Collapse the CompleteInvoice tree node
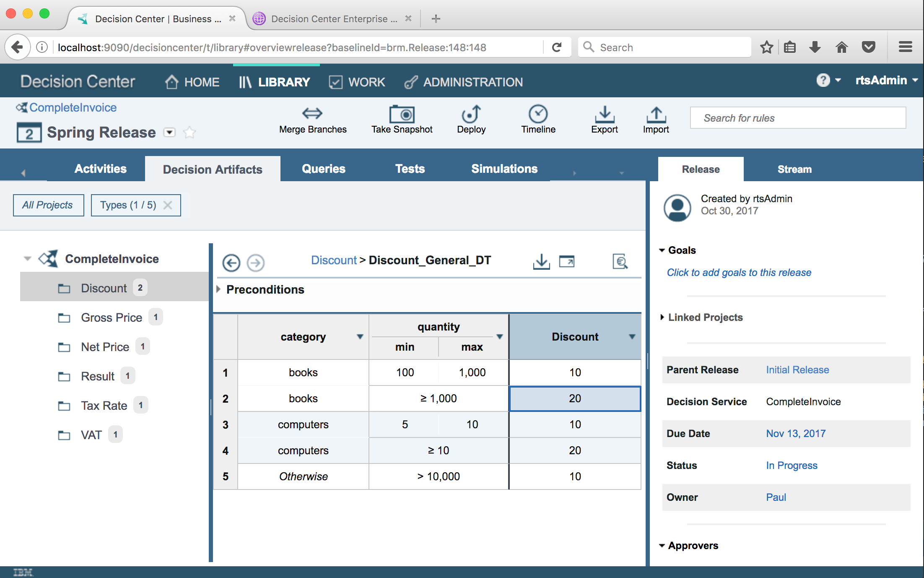The height and width of the screenshot is (578, 924). pos(28,259)
